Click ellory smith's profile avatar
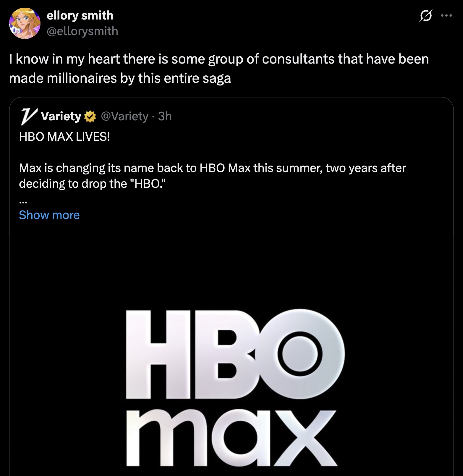Viewport: 463px width, 476px height. (x=25, y=23)
